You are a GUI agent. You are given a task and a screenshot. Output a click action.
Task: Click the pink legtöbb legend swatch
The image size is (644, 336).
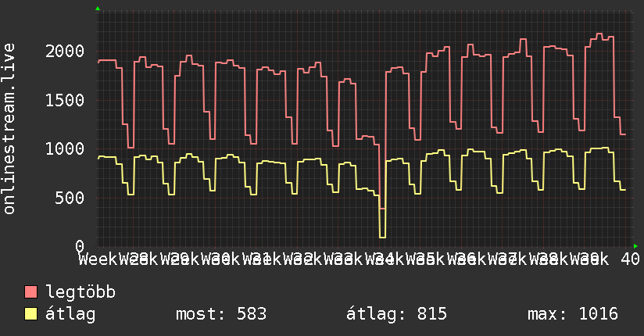click(30, 292)
